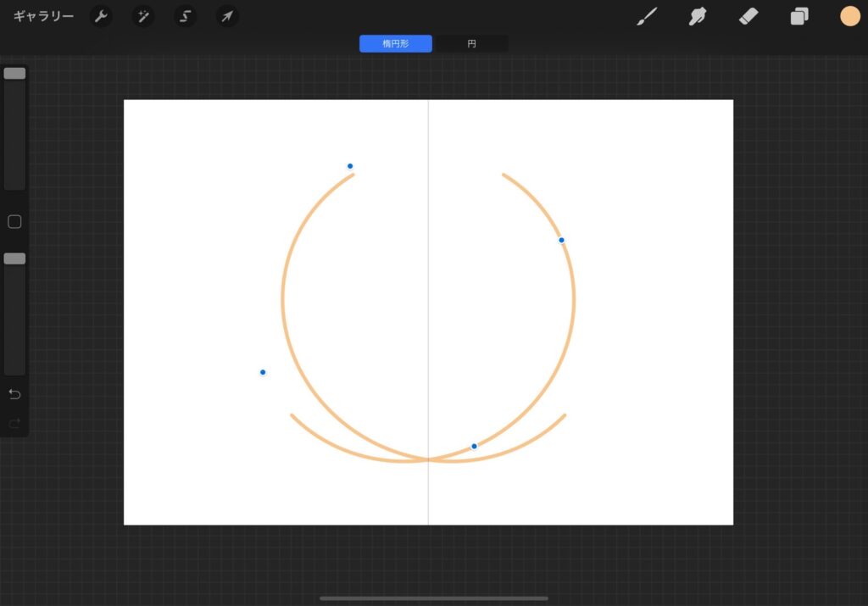Select the Adjustments magic wand icon
Image resolution: width=868 pixels, height=606 pixels.
tap(142, 16)
